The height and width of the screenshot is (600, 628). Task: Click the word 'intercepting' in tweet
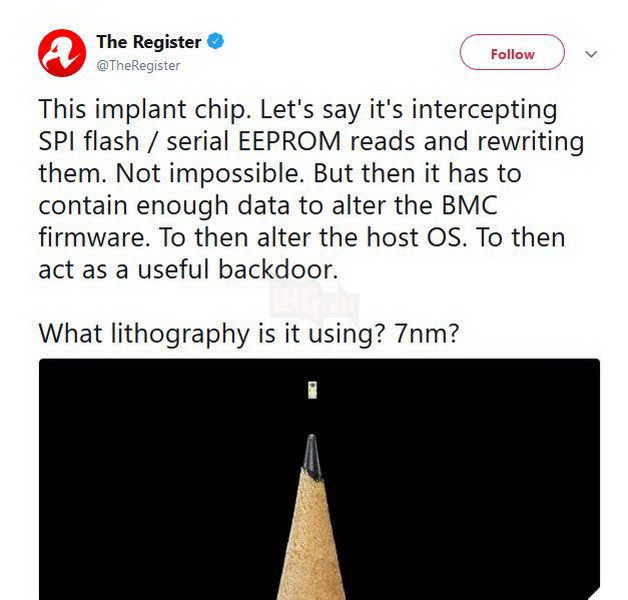tap(484, 110)
